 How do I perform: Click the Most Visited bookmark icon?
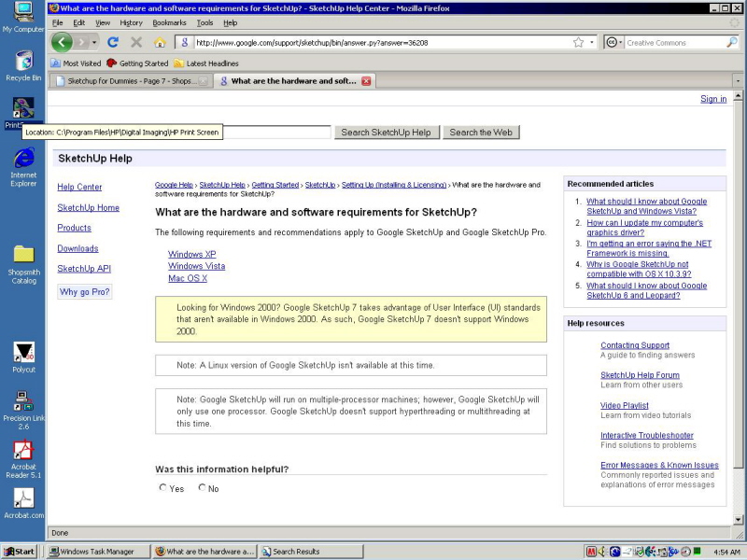point(56,63)
